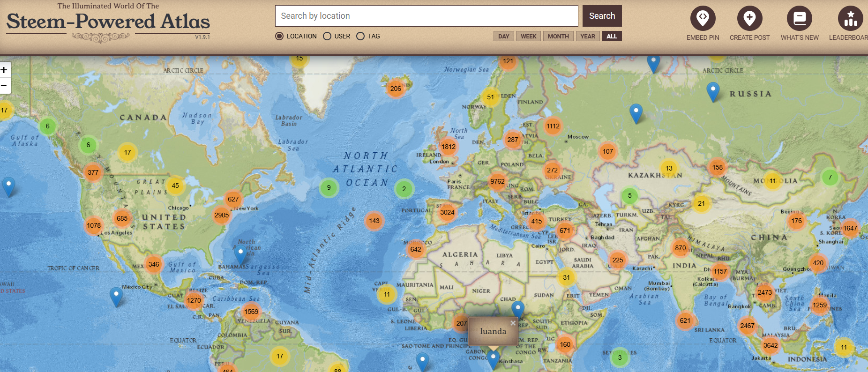This screenshot has height=372, width=868.
Task: Click the blue pin near the RUSSIA label
Action: pyautogui.click(x=713, y=92)
